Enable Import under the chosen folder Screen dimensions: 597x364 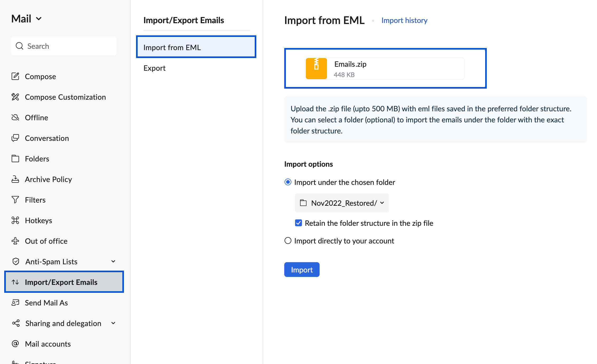pos(288,181)
